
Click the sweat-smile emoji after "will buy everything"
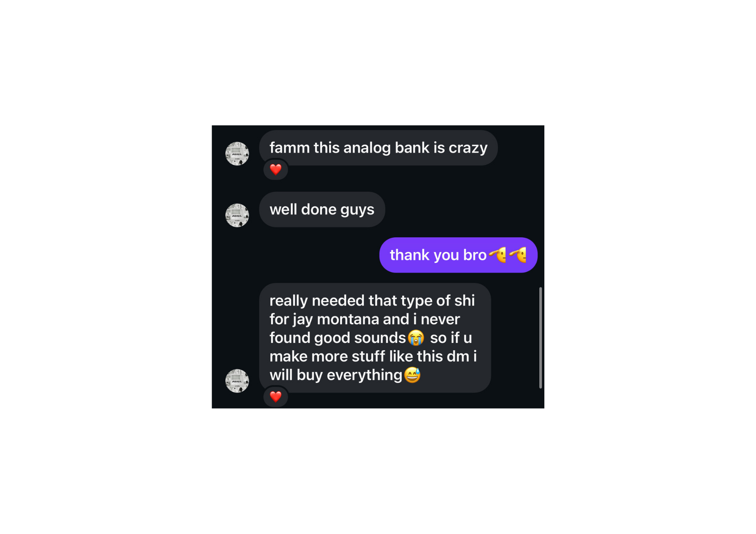click(x=412, y=375)
